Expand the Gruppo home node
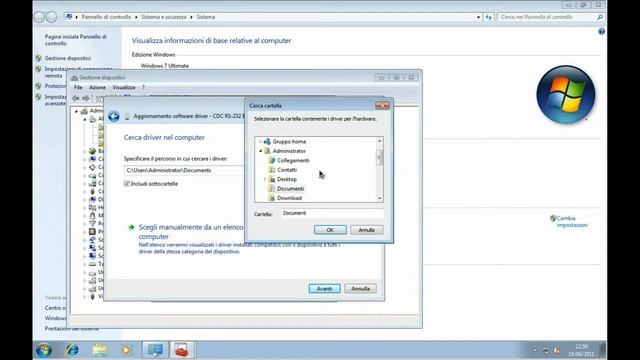This screenshot has width=640, height=360. (260, 142)
